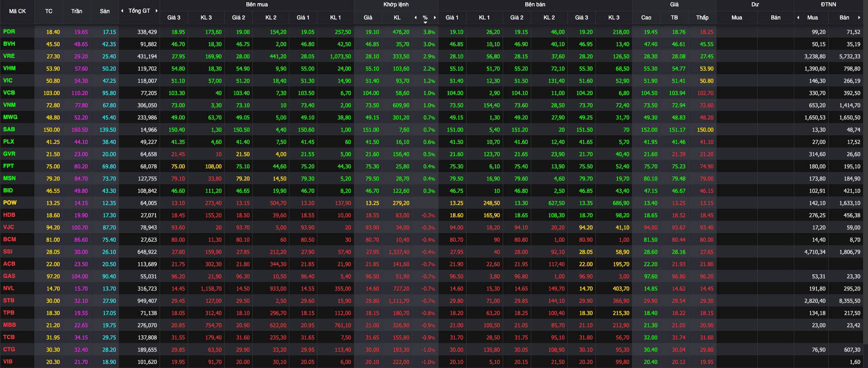This screenshot has height=368, width=868.
Task: Open the ACB stock symbol
Action: (9, 264)
